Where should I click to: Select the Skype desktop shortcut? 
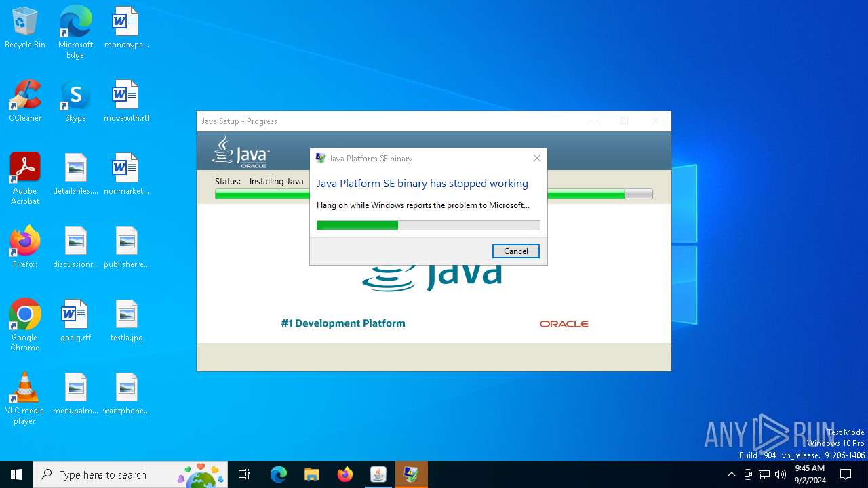click(75, 102)
